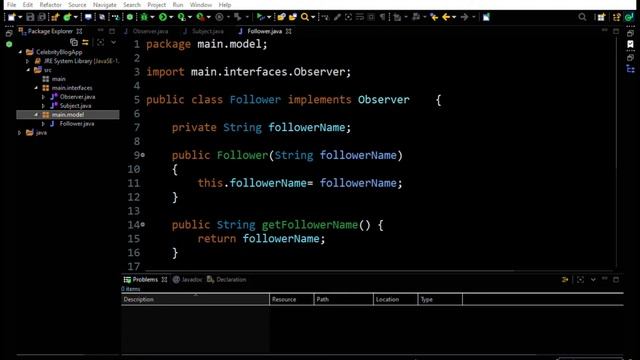640x360 pixels.
Task: Expand the Observer.java tree node
Action: pyautogui.click(x=43, y=97)
